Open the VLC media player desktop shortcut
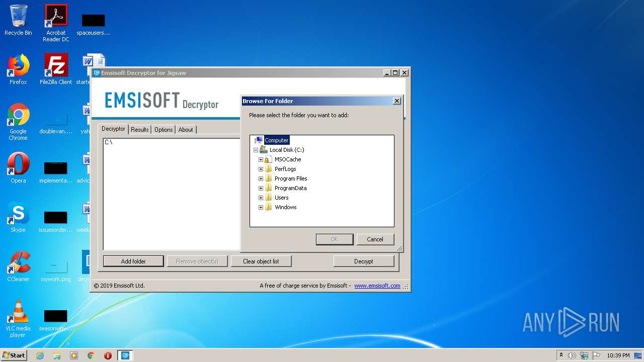Viewport: 644px width, 362px height. click(18, 319)
